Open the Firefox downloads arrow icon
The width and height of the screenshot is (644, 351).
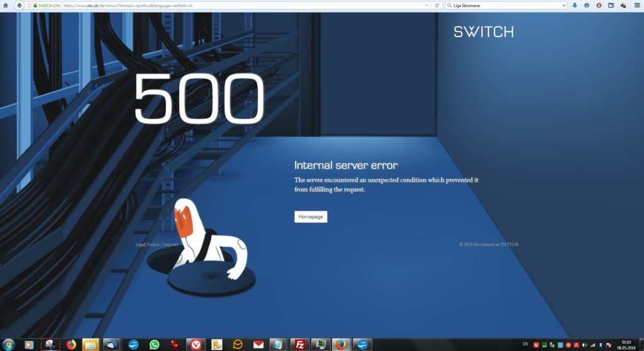point(575,5)
